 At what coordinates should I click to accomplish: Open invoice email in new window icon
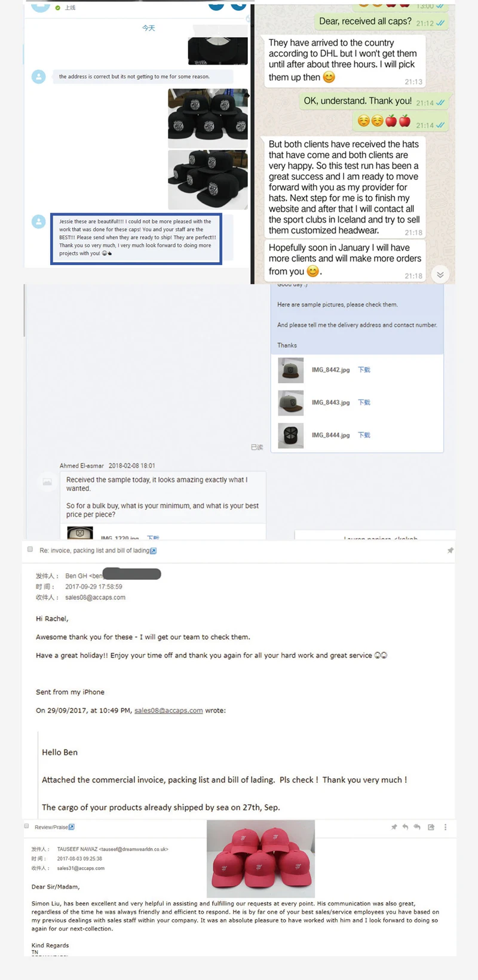click(154, 551)
